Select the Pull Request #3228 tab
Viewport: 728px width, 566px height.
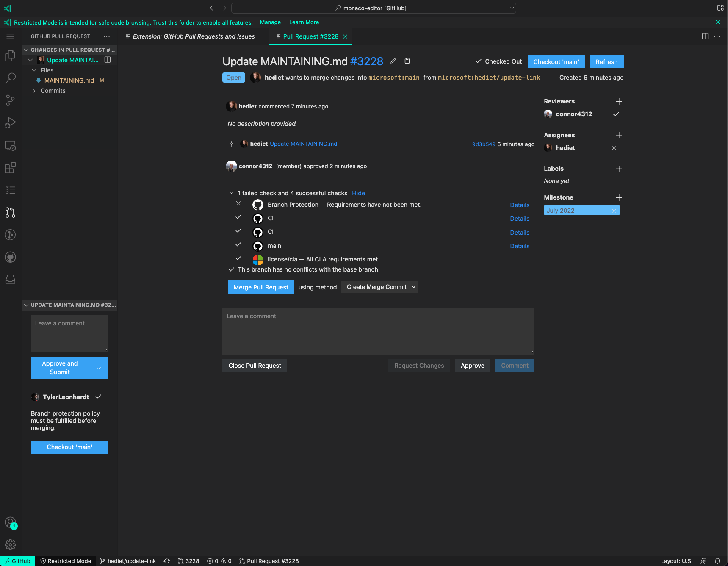coord(310,36)
